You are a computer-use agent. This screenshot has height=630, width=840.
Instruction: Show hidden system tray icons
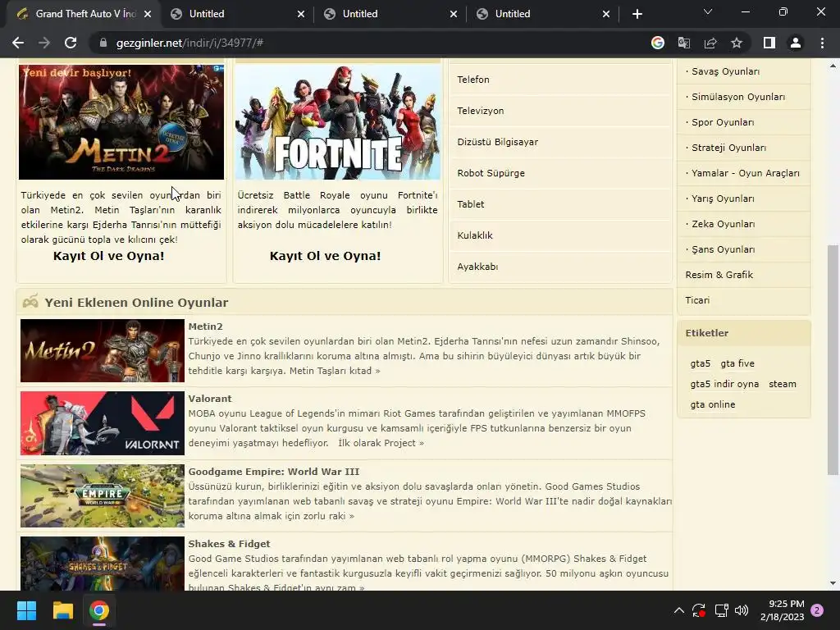(678, 610)
